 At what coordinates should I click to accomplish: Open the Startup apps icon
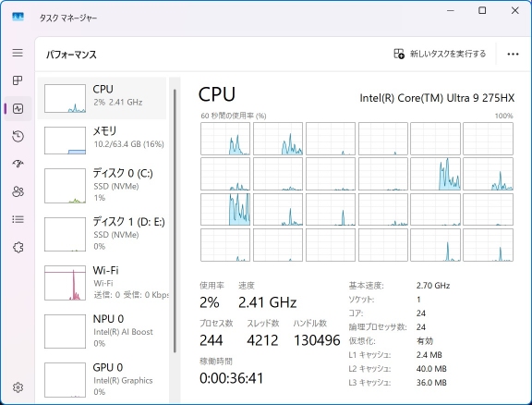click(x=18, y=164)
